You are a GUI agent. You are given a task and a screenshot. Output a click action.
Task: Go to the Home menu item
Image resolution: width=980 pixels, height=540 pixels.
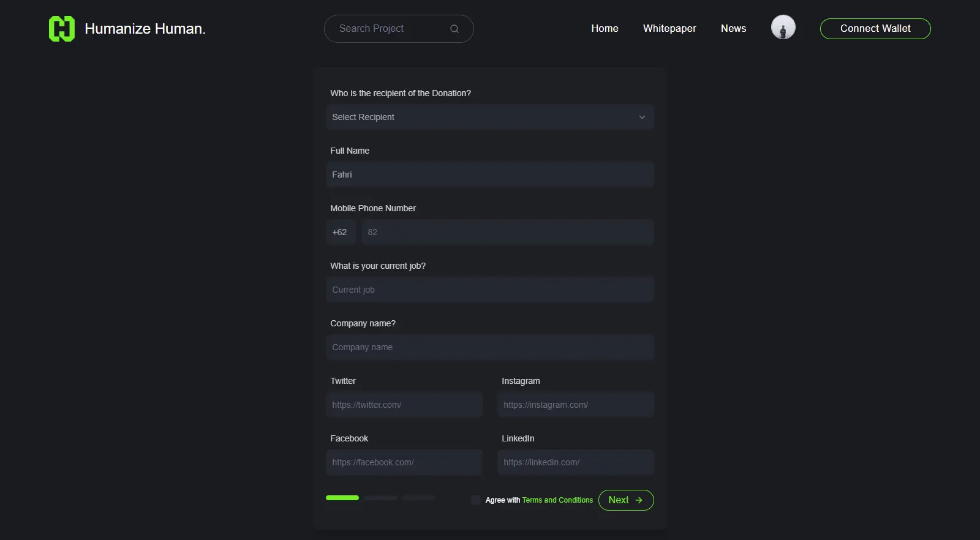click(605, 28)
